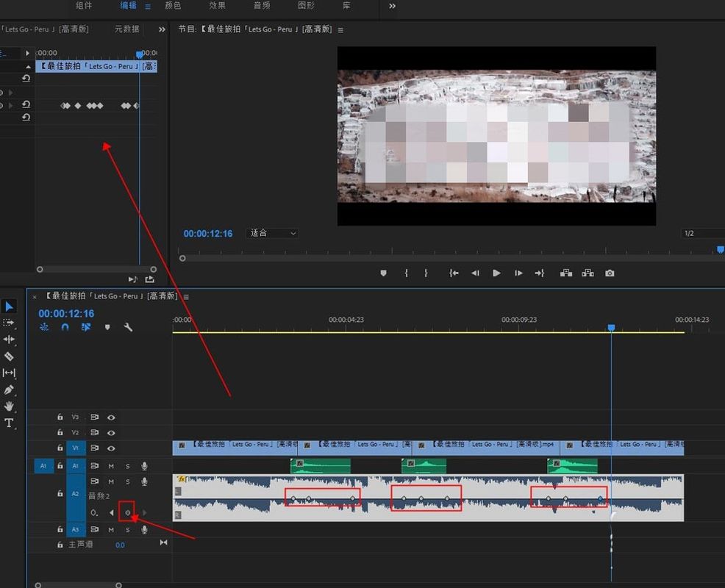Select the Pen tool
This screenshot has width=725, height=588.
coord(10,390)
